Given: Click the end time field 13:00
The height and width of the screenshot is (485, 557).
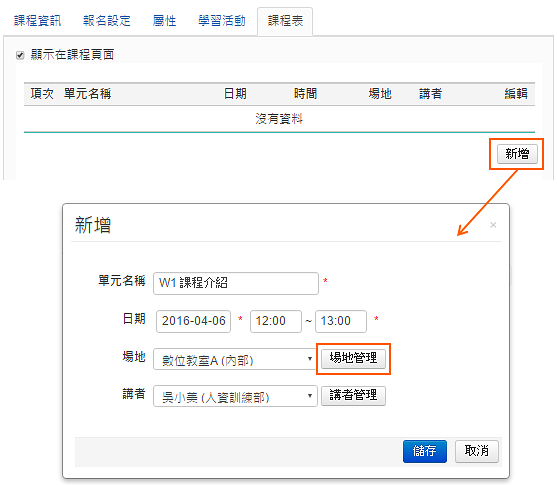Looking at the screenshot, I should [341, 321].
